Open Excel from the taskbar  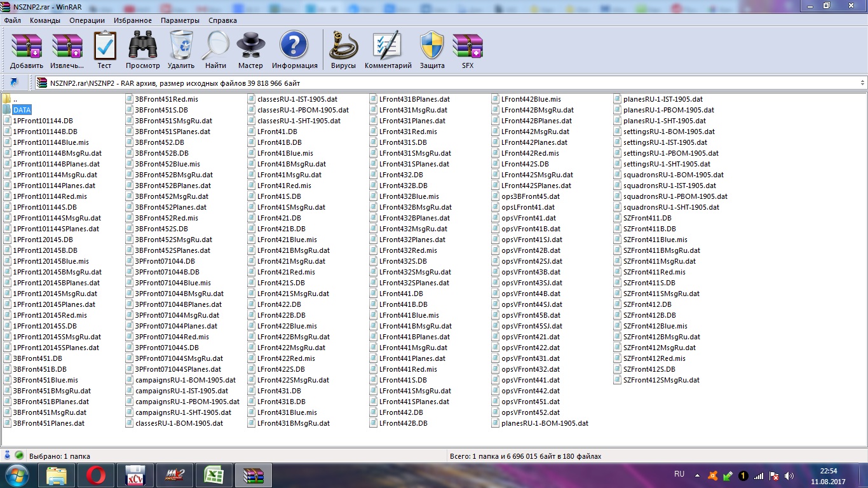(214, 475)
